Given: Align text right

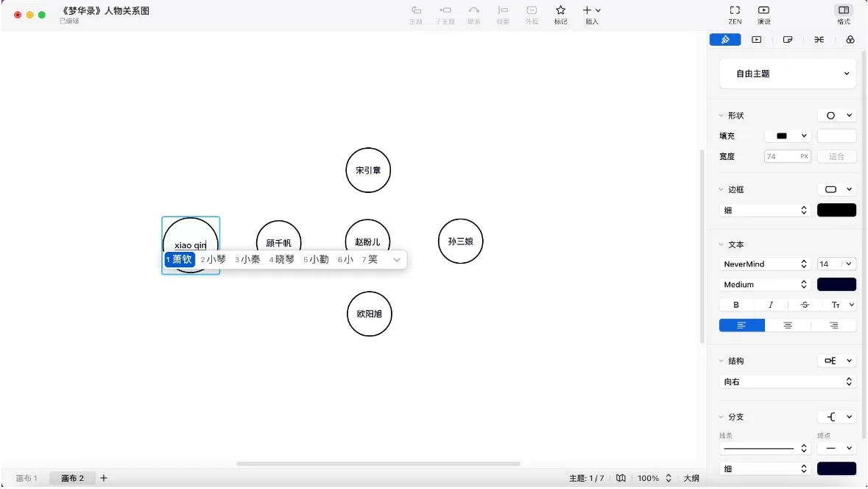Looking at the screenshot, I should (x=833, y=326).
